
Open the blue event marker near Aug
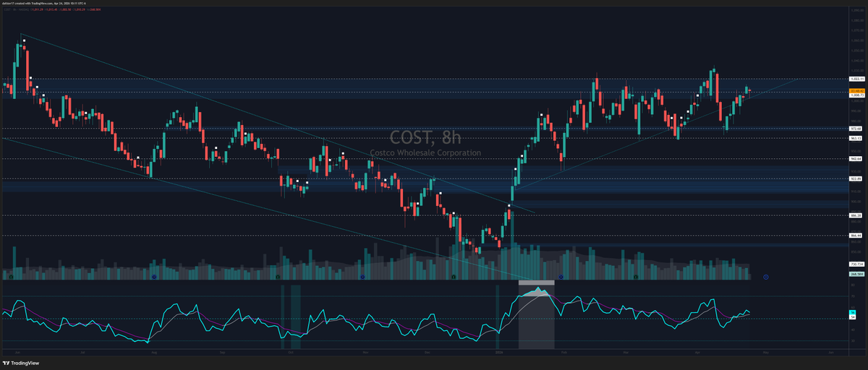coord(154,277)
